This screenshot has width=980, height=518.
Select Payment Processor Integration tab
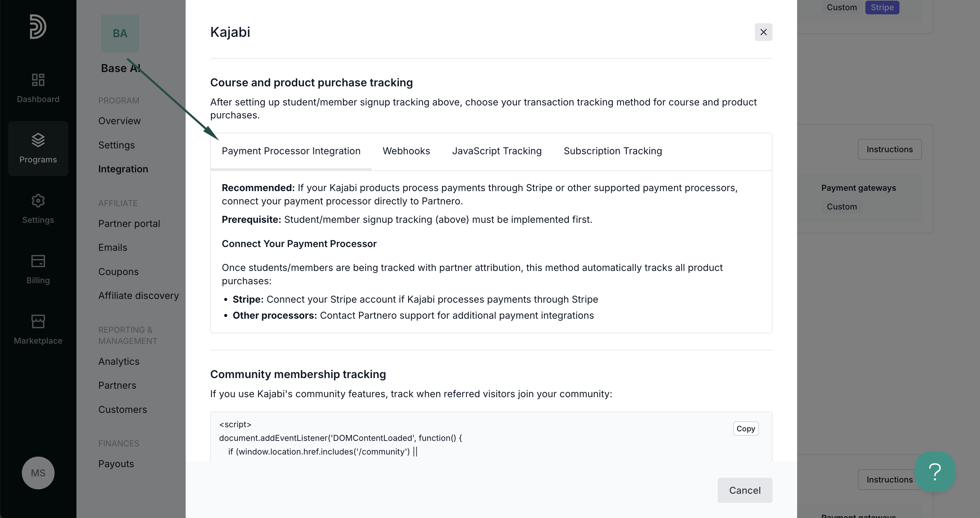point(291,151)
